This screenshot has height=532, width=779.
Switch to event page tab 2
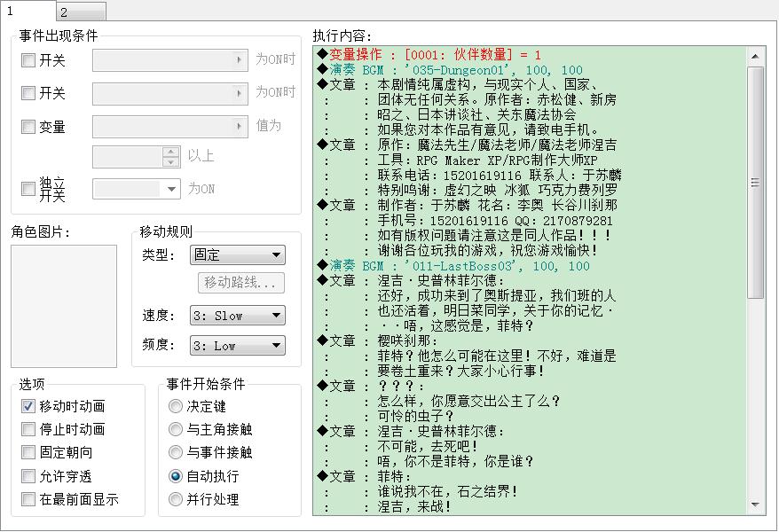click(81, 12)
